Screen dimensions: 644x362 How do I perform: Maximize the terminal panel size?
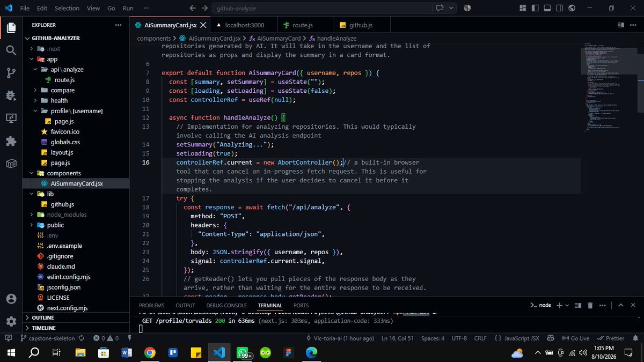tap(620, 305)
